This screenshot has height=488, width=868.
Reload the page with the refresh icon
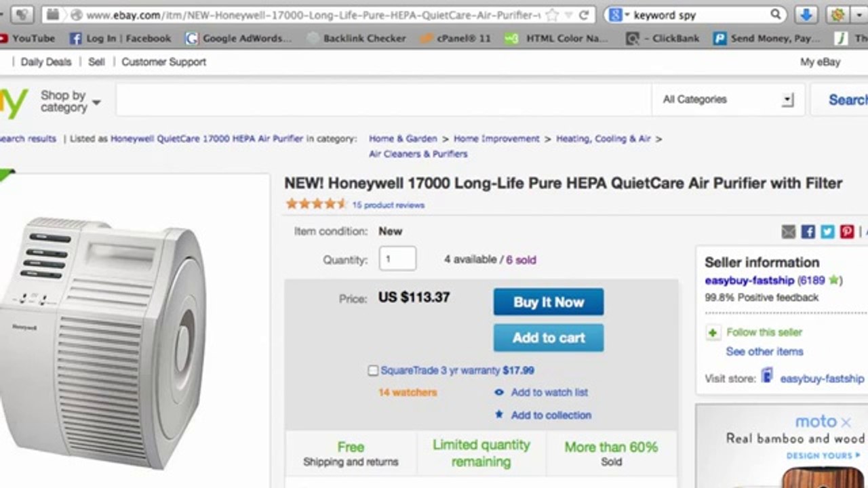584,14
